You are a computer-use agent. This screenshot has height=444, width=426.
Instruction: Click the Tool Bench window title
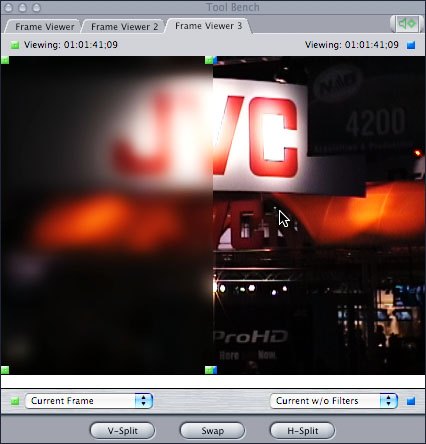(x=233, y=7)
